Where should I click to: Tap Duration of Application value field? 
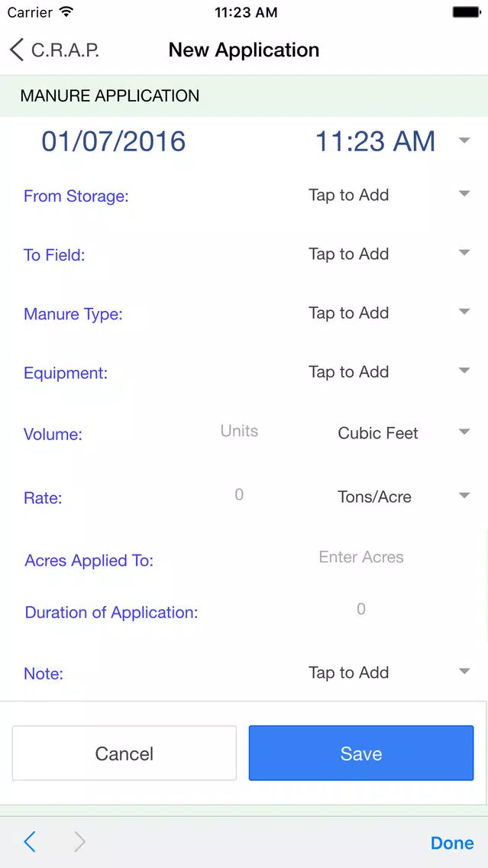pyautogui.click(x=361, y=610)
